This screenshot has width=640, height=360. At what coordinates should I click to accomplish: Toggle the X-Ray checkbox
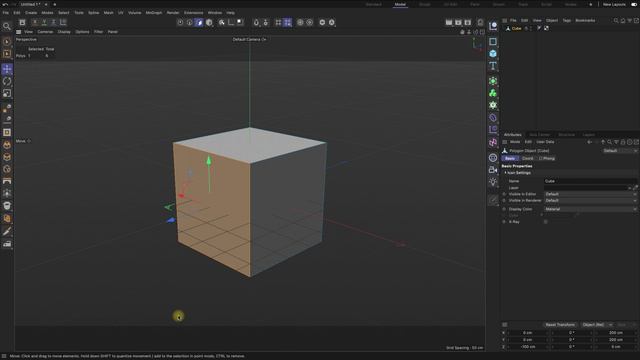pyautogui.click(x=546, y=222)
